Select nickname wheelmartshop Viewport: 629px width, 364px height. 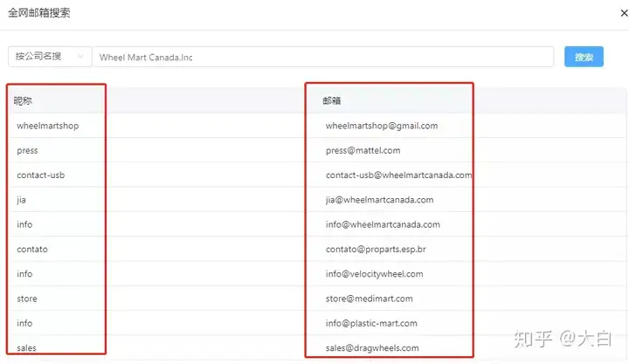tap(48, 126)
